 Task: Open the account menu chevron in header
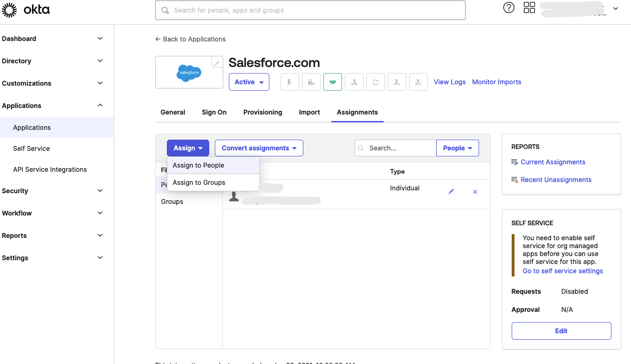click(616, 8)
